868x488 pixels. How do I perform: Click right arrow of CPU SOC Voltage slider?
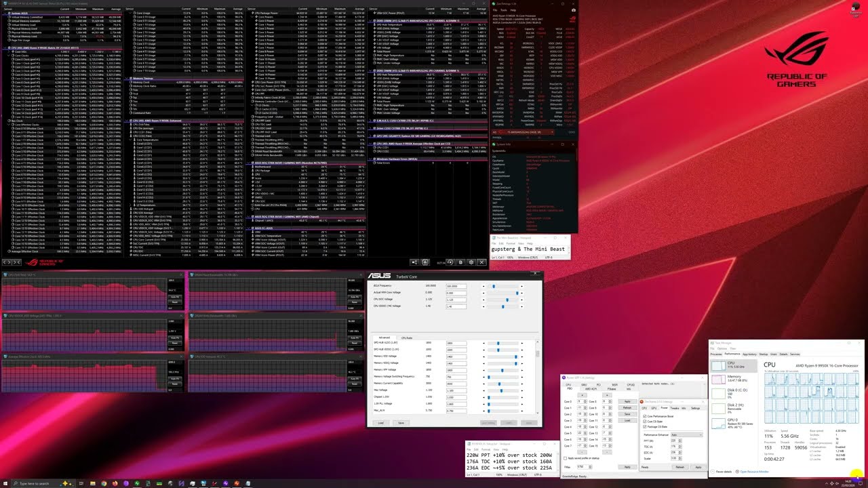coord(522,300)
